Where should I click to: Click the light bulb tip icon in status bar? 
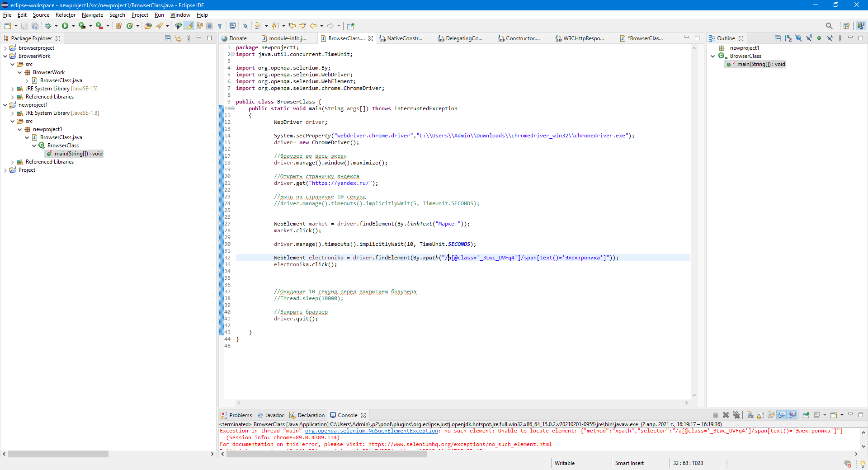[862, 464]
